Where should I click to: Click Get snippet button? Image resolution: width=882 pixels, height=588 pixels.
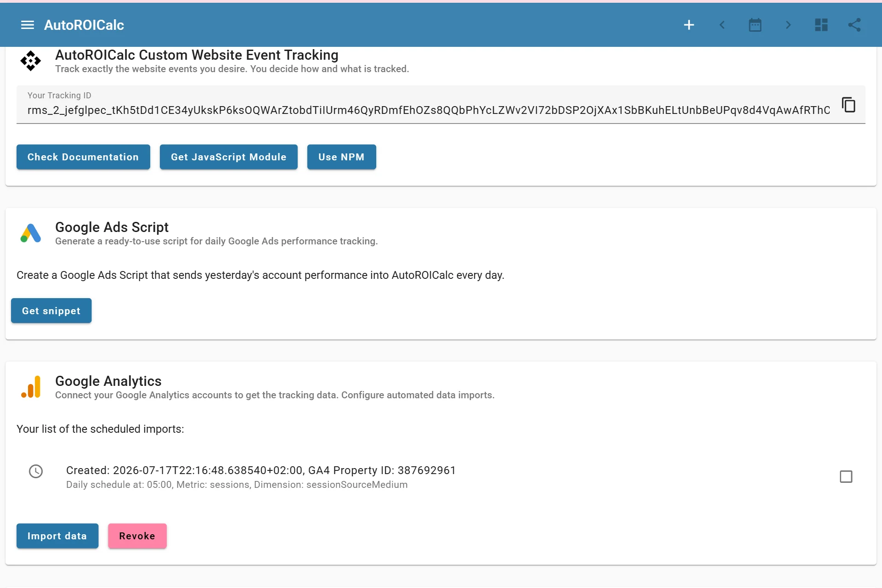[x=51, y=311]
